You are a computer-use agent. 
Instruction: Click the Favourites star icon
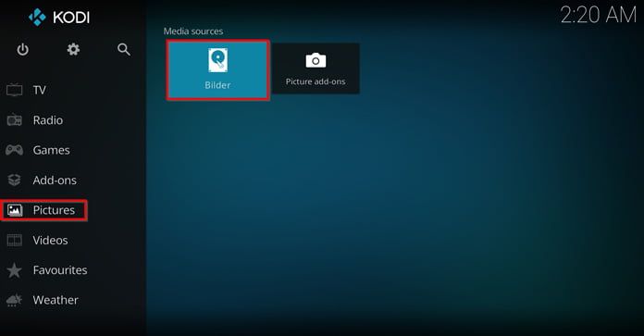15,270
